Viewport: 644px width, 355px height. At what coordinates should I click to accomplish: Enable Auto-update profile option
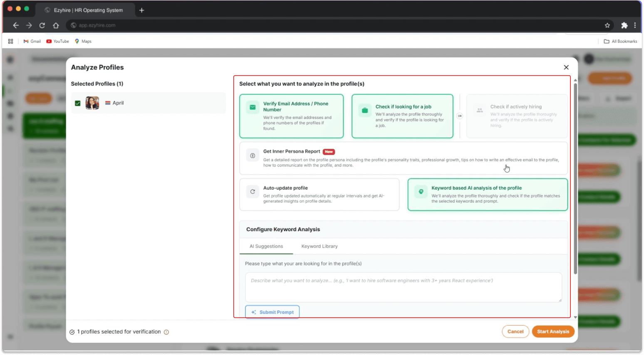tap(320, 195)
